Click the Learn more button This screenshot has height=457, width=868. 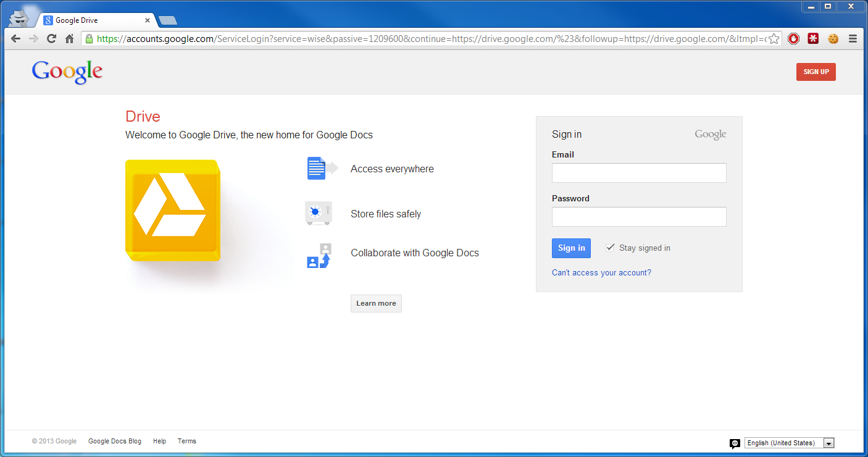(376, 303)
